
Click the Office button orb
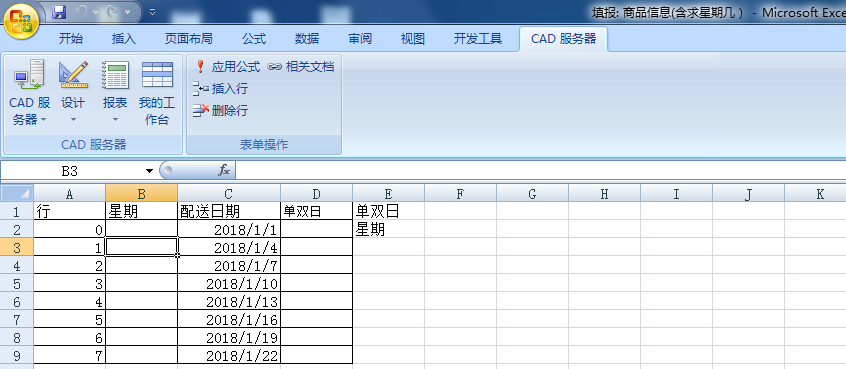click(21, 19)
